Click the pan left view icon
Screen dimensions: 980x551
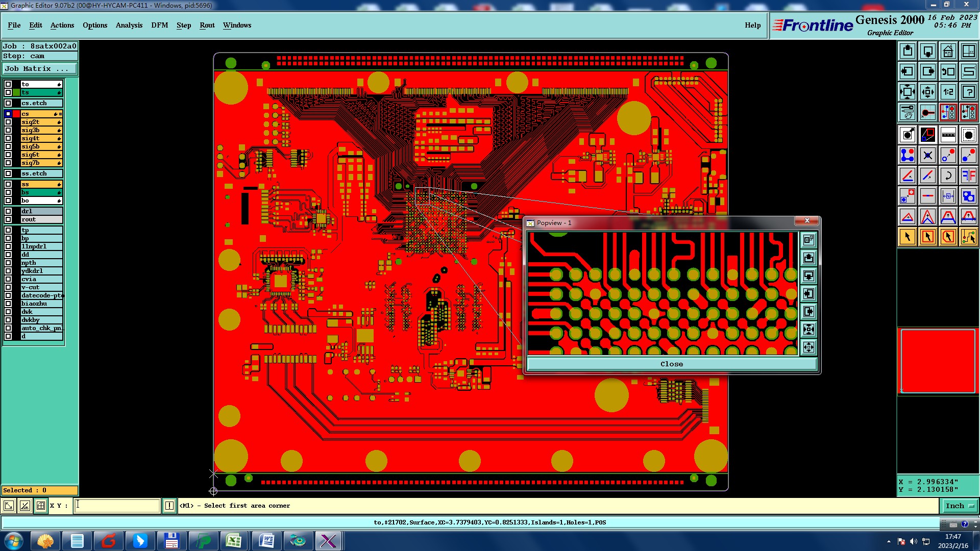tap(908, 71)
